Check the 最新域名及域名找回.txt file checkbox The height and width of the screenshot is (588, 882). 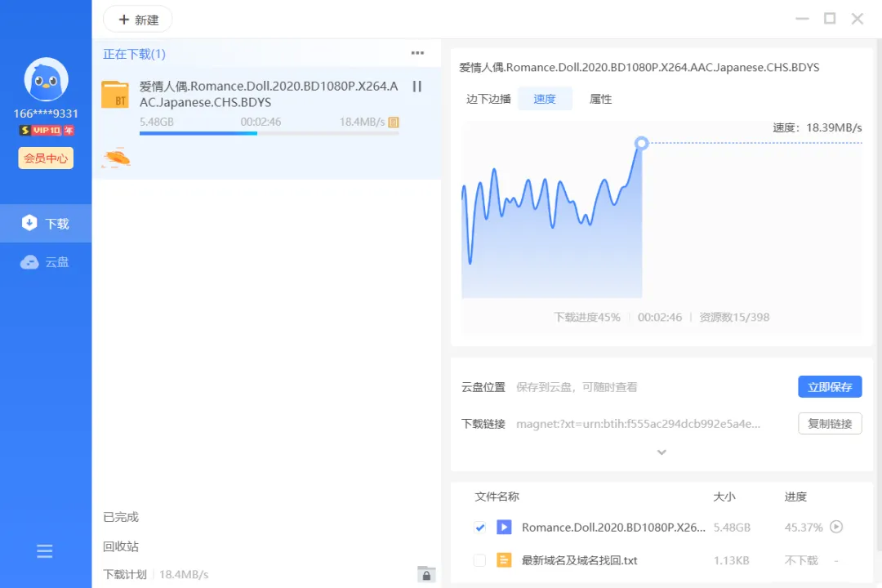(480, 560)
